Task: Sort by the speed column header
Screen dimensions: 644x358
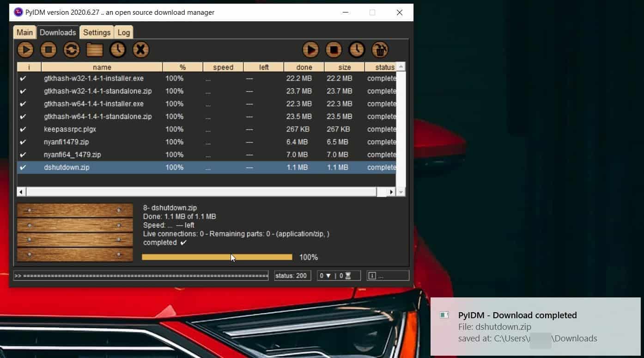Action: click(x=223, y=67)
